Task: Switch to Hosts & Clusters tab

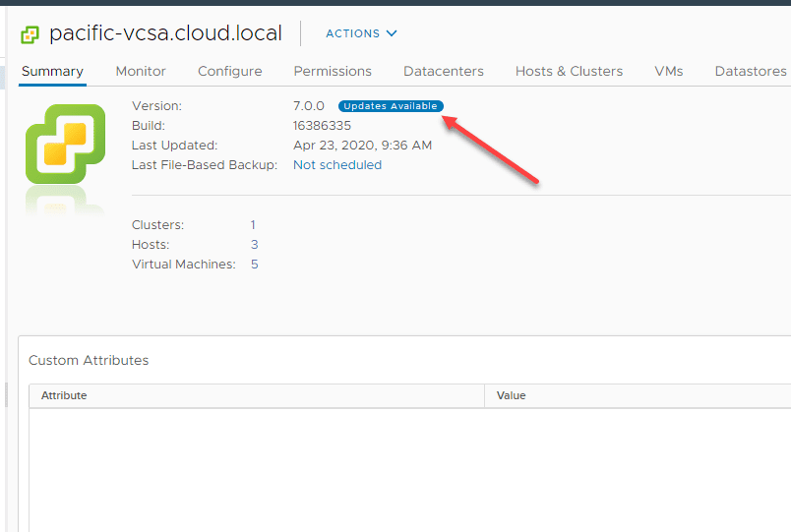Action: click(x=569, y=71)
